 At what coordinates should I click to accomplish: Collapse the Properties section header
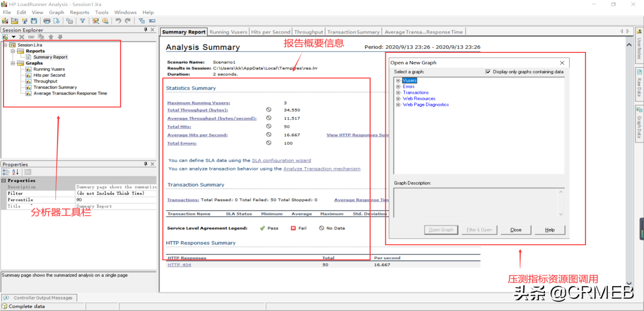point(4,181)
